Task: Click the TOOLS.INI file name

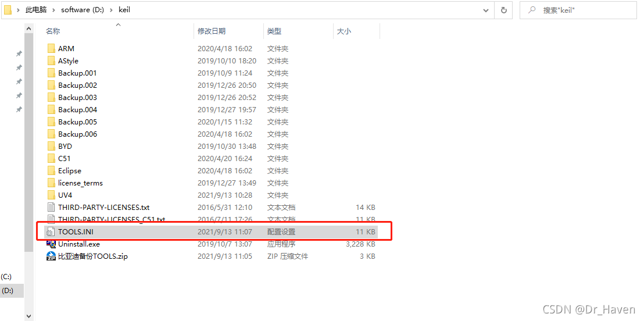Action: [x=76, y=232]
